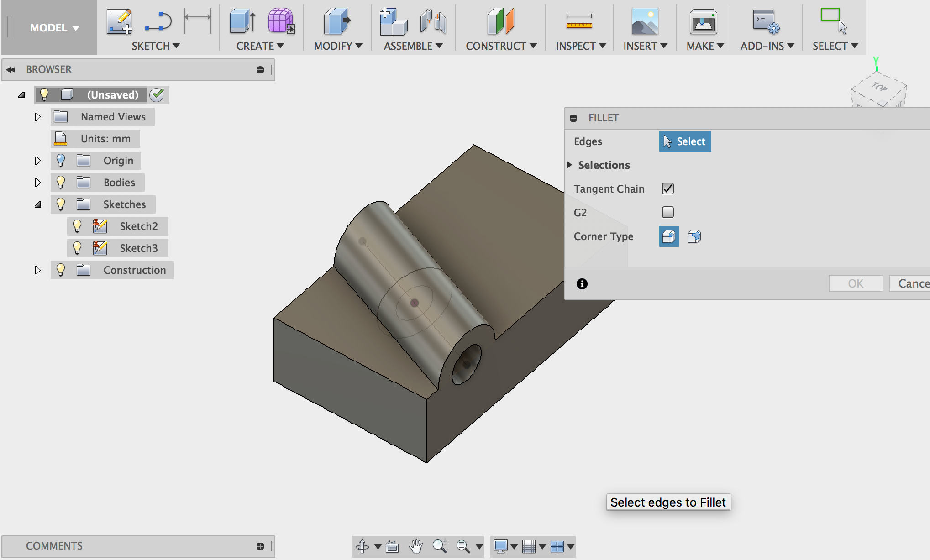
Task: Expand the Comments panel with plus icon
Action: coord(260,546)
